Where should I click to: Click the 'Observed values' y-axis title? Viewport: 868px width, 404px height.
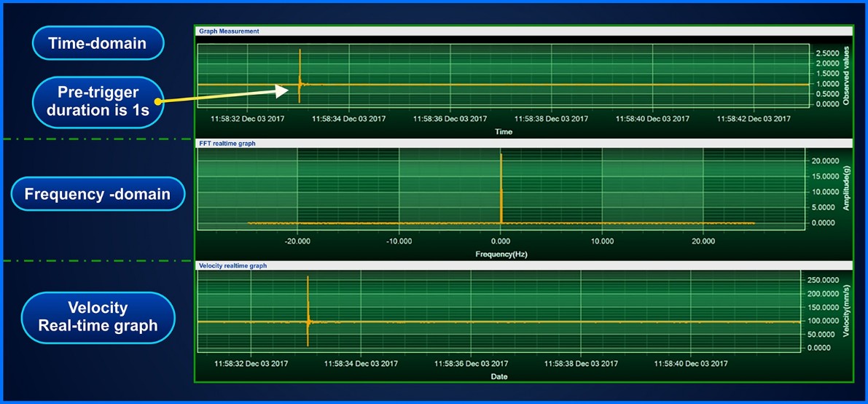tap(846, 76)
